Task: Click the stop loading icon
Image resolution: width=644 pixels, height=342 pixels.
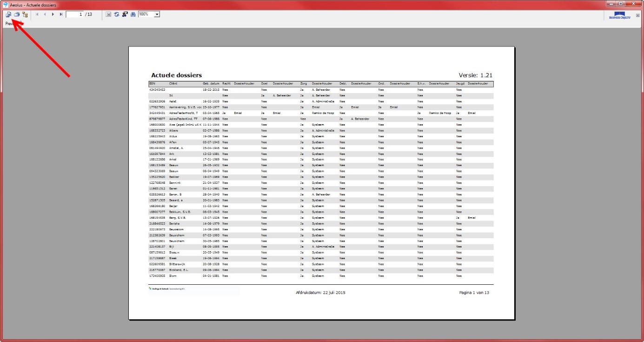Action: click(x=108, y=14)
